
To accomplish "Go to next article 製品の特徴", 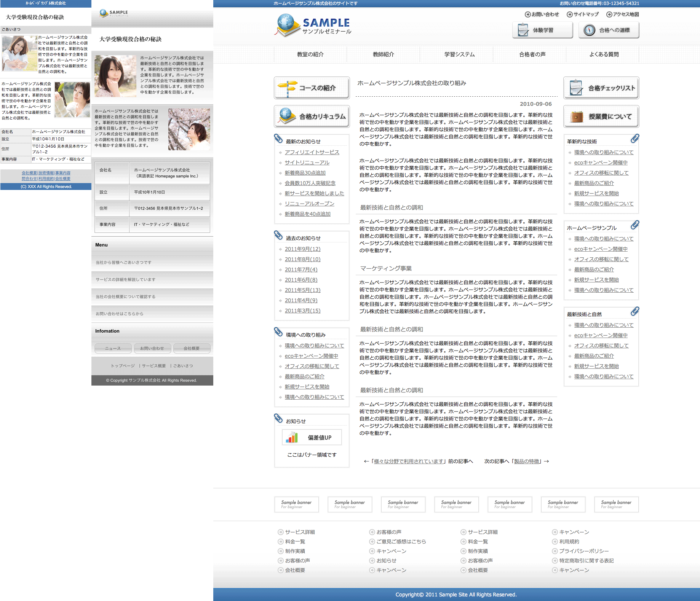I will click(527, 461).
